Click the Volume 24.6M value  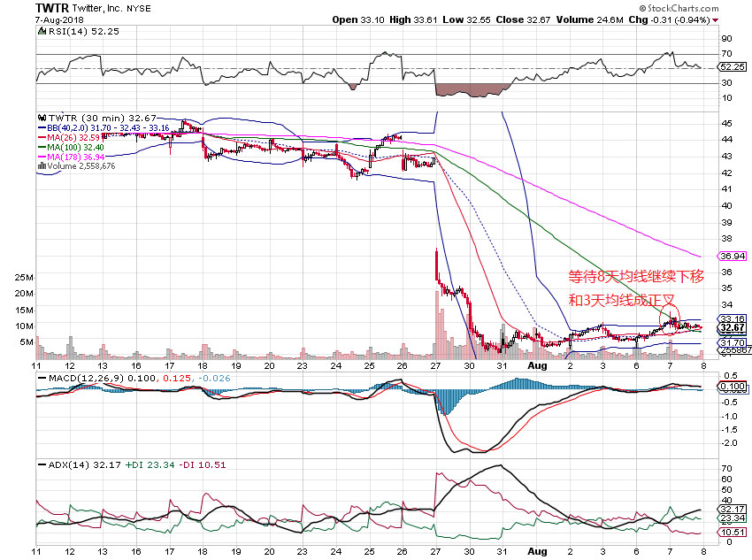pos(589,19)
